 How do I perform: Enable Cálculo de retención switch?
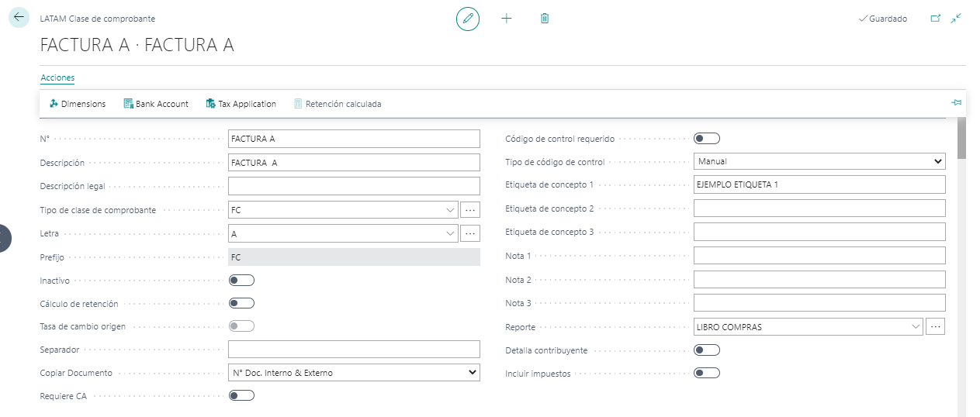tap(241, 303)
